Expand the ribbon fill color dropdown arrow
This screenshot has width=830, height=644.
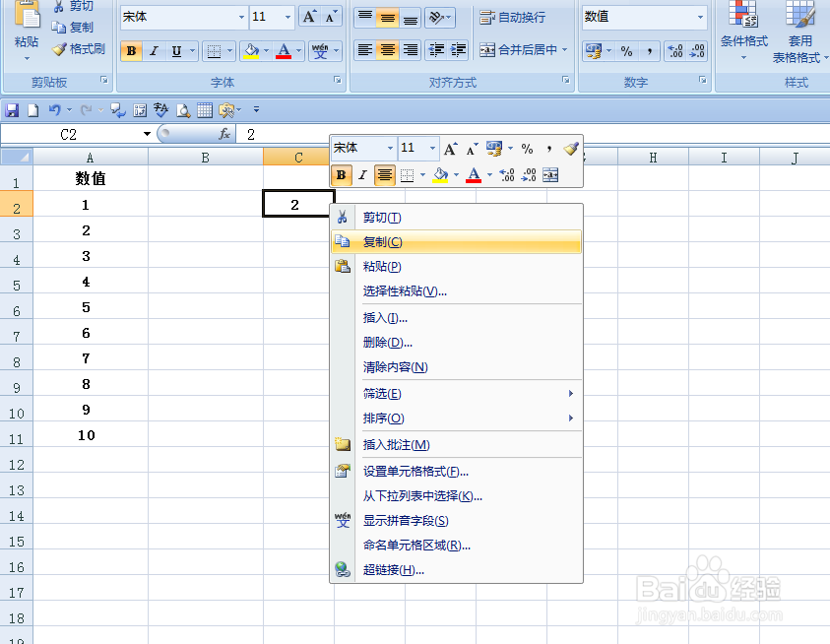(x=266, y=51)
